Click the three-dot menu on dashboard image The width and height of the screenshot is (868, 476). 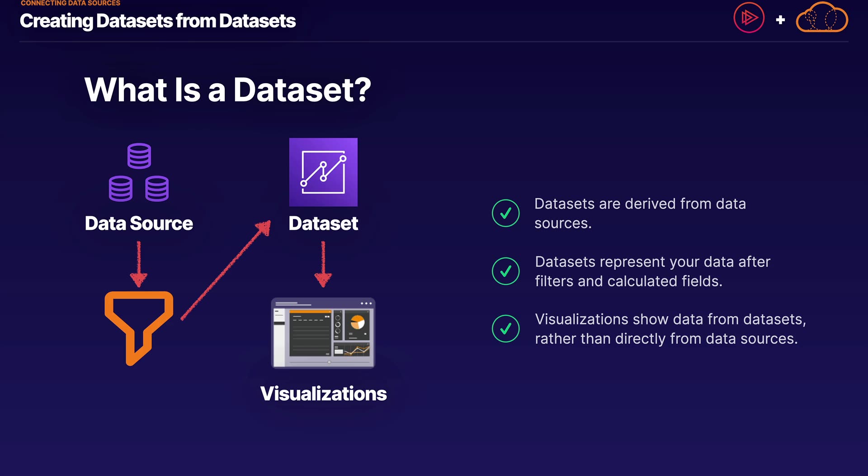click(x=366, y=303)
